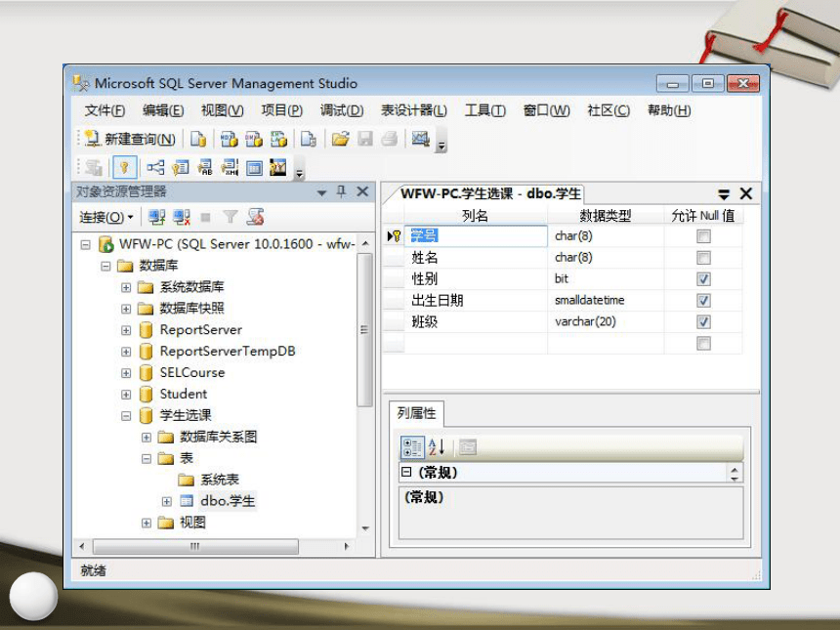Click the new file icon beside 新建查询
The width and height of the screenshot is (840, 630).
tap(197, 140)
